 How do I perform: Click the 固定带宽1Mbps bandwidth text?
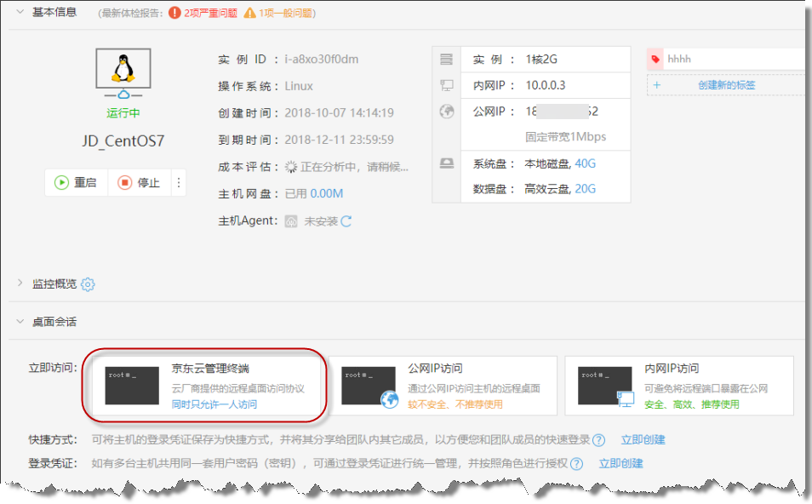565,137
